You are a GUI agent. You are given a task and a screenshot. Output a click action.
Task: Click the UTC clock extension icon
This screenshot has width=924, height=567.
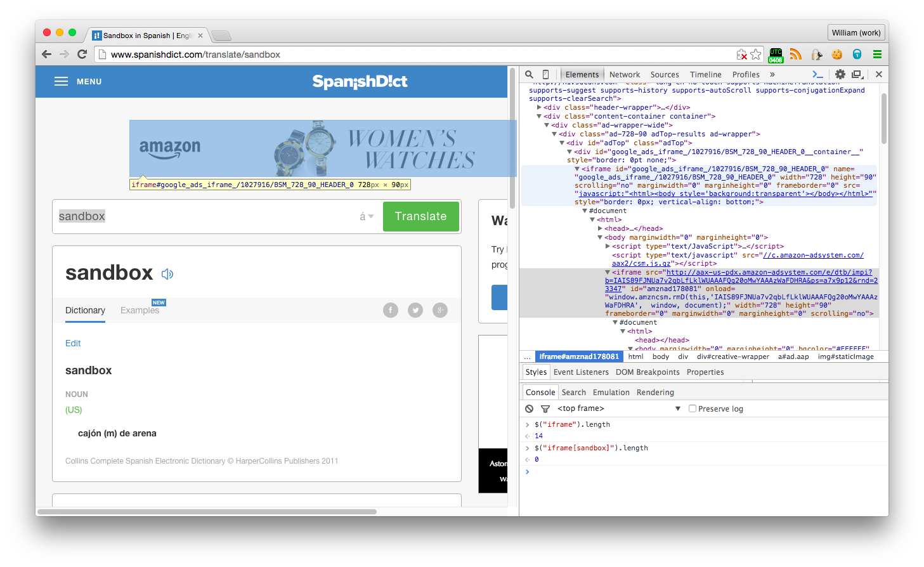point(776,55)
